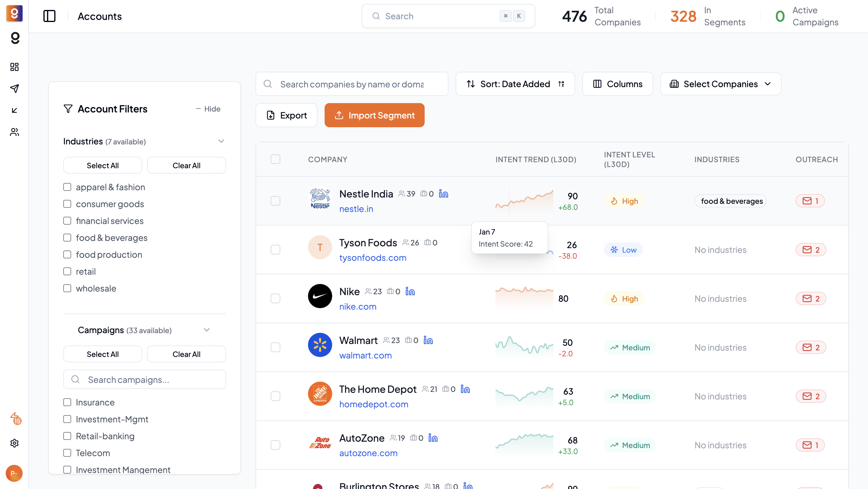Collapse the Campaigns filter section
The height and width of the screenshot is (489, 868).
206,330
